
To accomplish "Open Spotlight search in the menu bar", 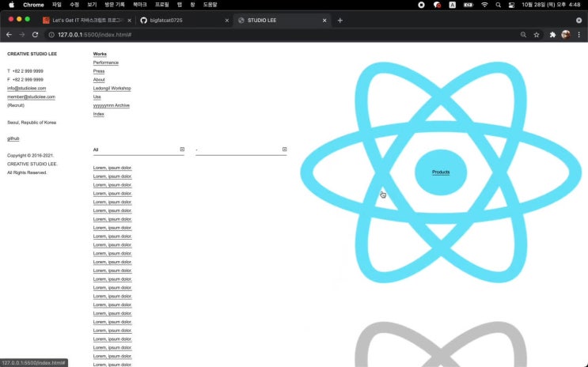I will [x=498, y=5].
